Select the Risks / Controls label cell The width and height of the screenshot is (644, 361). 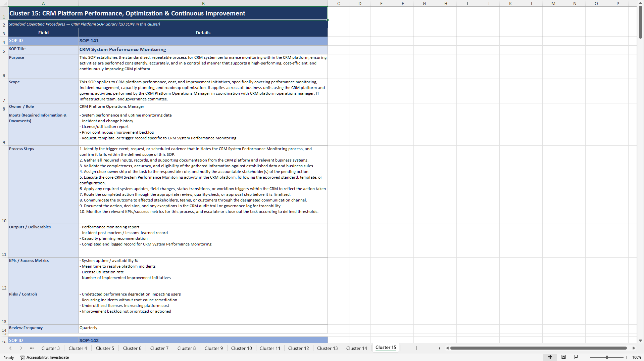coord(43,308)
